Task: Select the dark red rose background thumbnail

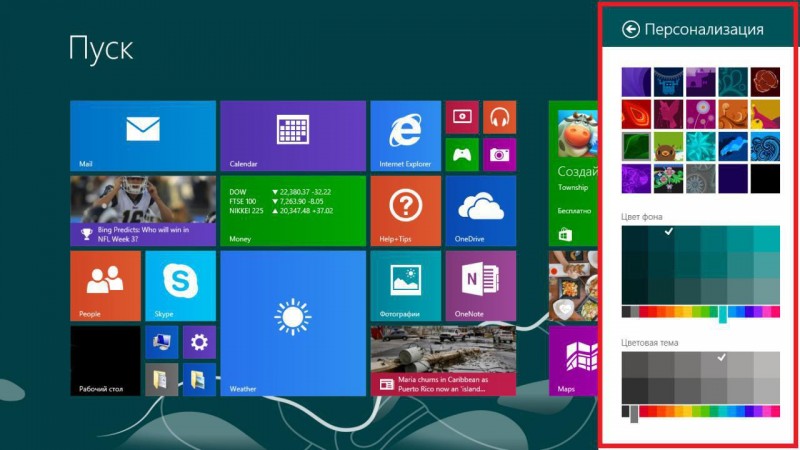Action: [765, 82]
